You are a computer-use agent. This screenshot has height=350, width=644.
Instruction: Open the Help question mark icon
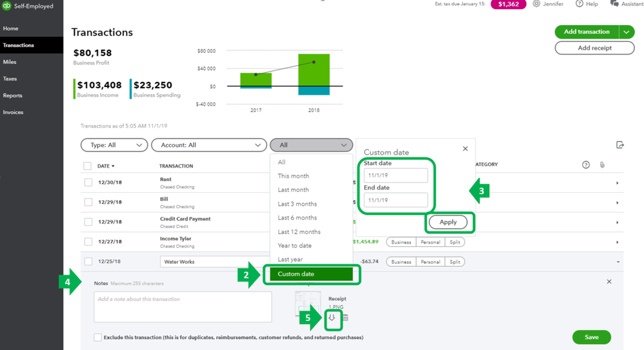click(579, 4)
